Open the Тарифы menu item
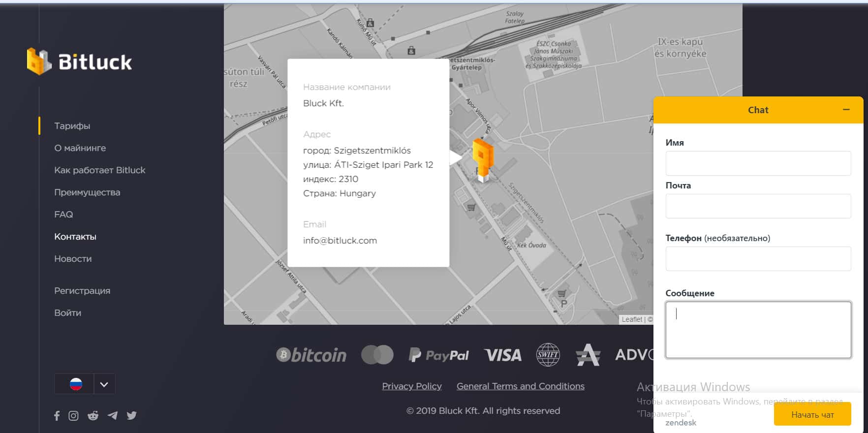 coord(72,126)
